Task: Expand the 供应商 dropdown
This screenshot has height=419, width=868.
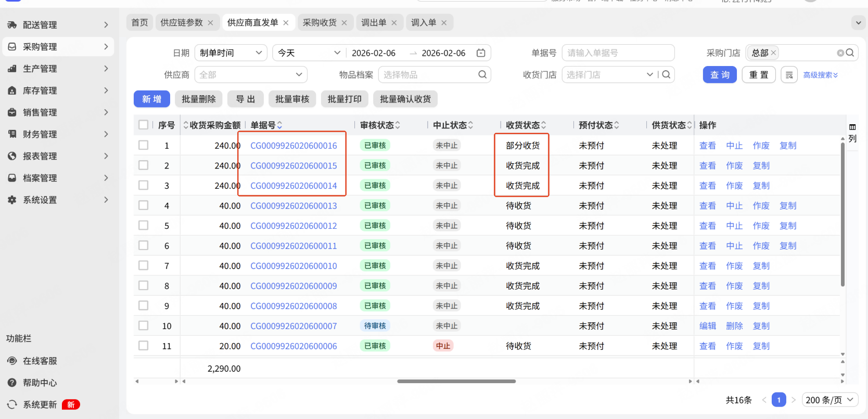Action: [x=251, y=75]
